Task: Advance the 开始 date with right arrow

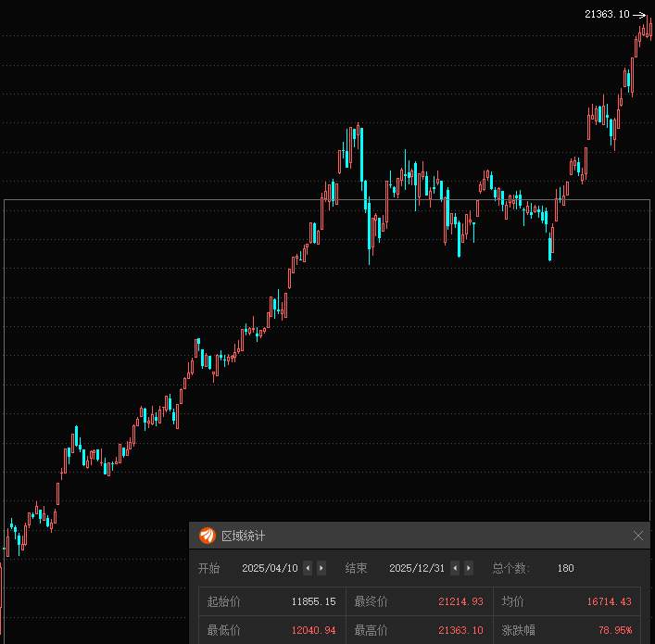Action: (x=321, y=568)
